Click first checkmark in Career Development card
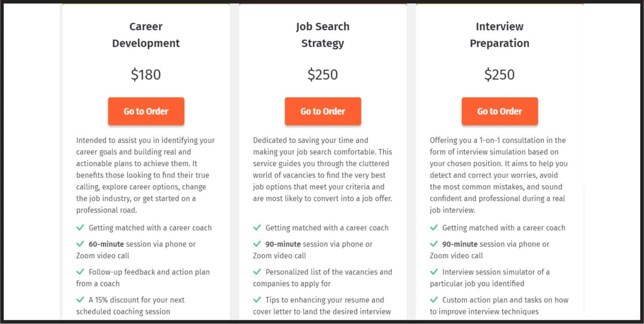The image size is (644, 324). (x=80, y=228)
